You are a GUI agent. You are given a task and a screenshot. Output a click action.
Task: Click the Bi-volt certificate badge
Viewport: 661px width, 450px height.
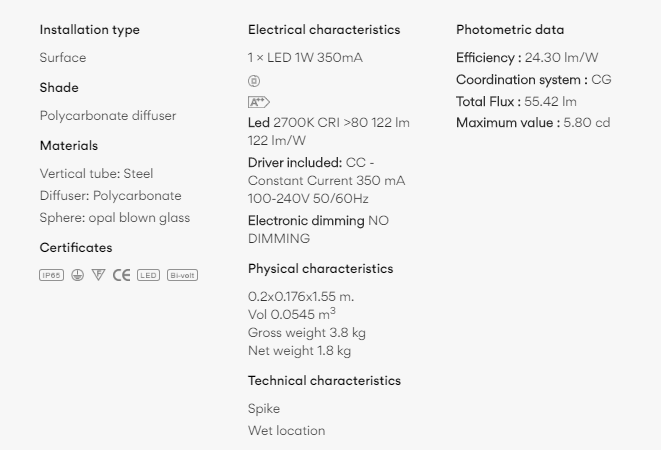(183, 275)
